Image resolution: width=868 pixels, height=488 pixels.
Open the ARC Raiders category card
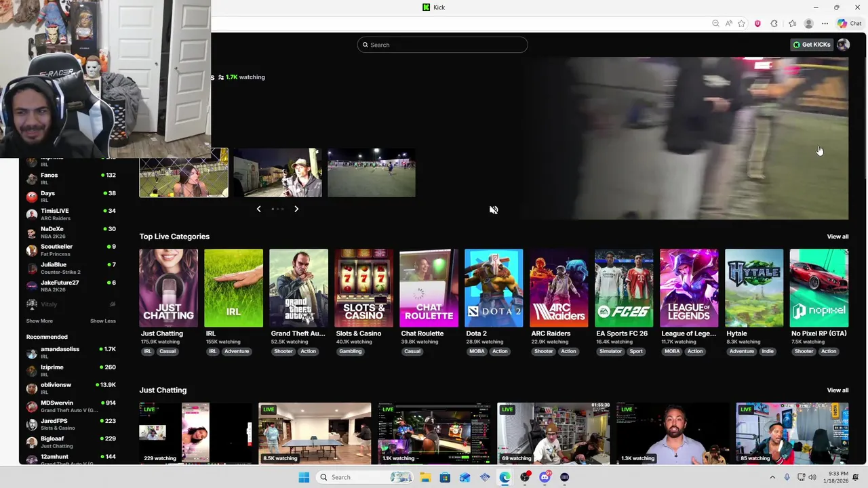(x=559, y=288)
